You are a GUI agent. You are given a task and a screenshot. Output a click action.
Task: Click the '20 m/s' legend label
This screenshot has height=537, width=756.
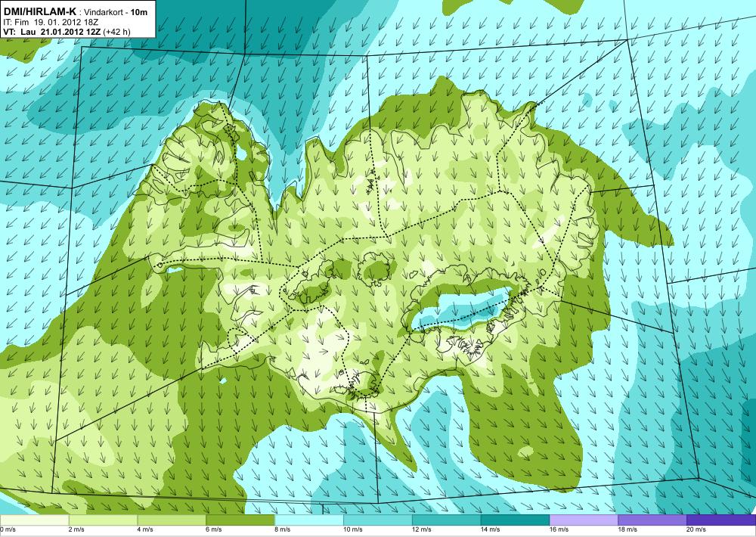[697, 529]
